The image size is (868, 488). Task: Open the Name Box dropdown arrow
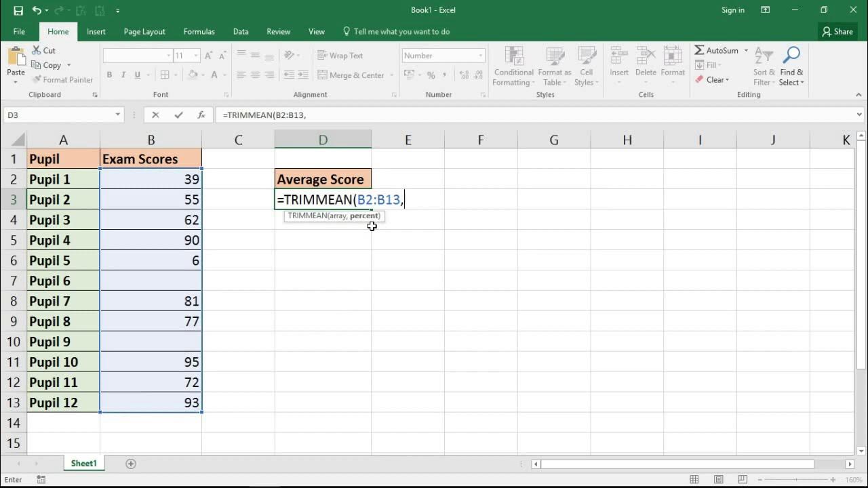[117, 115]
